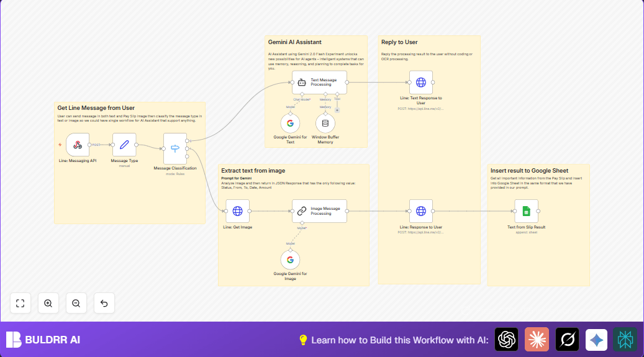
Task: Click the Get Line Message from User title
Action: pyautogui.click(x=96, y=107)
